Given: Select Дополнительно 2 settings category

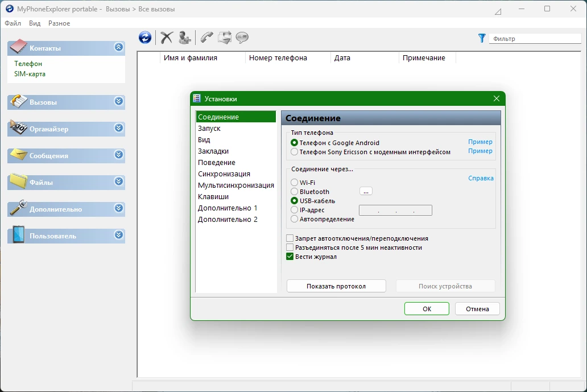Looking at the screenshot, I should (236, 220).
